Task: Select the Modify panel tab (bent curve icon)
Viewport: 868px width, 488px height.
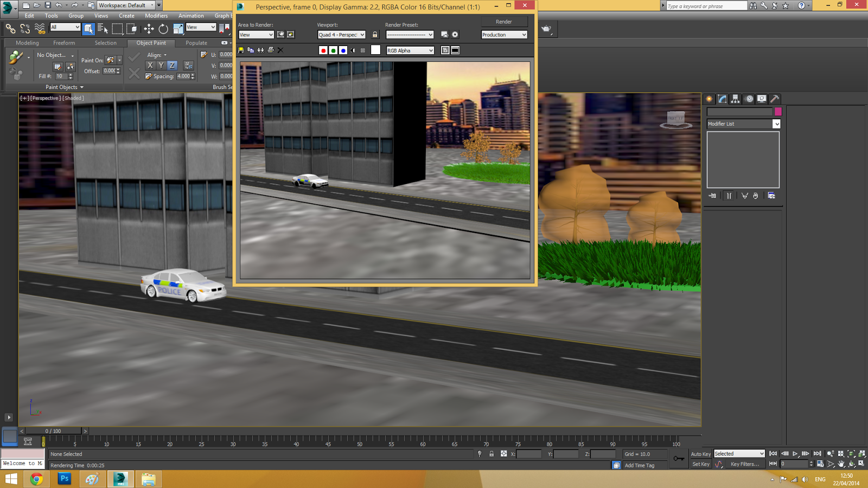Action: coord(722,99)
